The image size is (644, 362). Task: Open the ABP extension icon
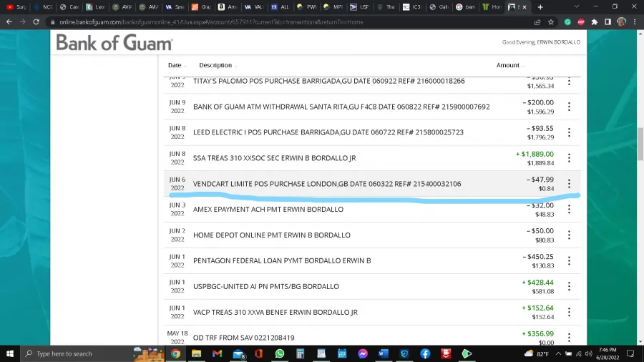[x=581, y=22]
